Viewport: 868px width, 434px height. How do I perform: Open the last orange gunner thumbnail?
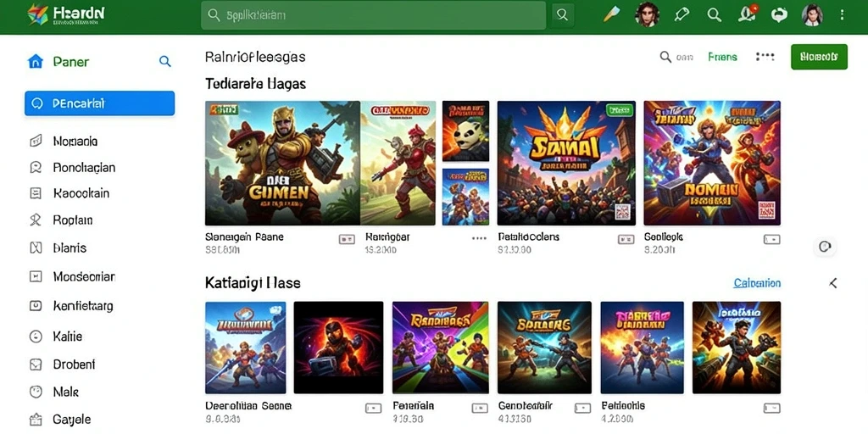pyautogui.click(x=737, y=347)
